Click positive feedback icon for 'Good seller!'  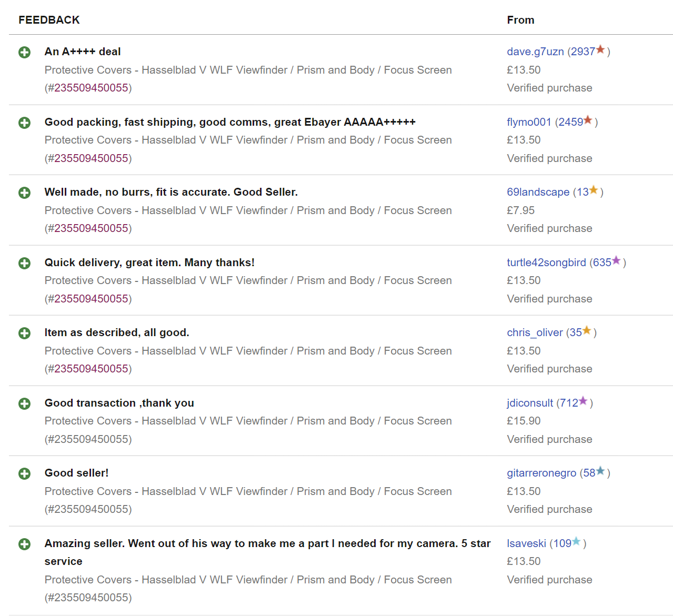tap(24, 473)
